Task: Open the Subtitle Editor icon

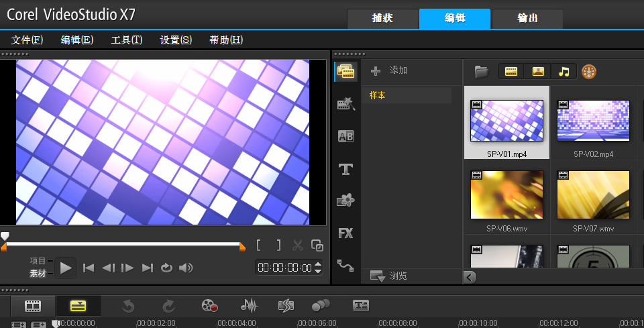Action: (361, 306)
